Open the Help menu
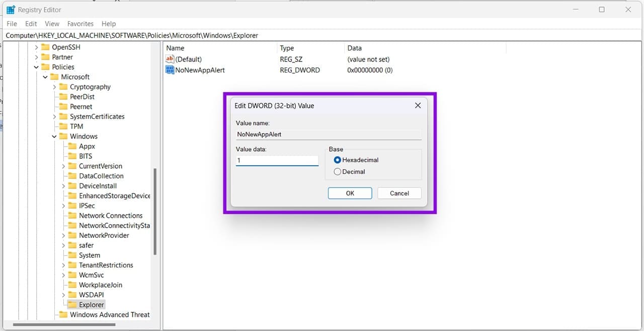This screenshot has height=331, width=644. [109, 24]
